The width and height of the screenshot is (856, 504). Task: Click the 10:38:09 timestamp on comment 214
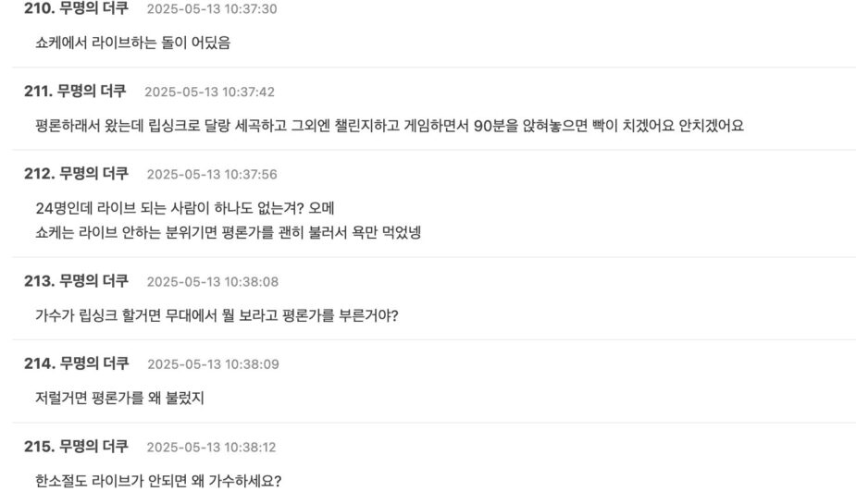click(x=213, y=364)
